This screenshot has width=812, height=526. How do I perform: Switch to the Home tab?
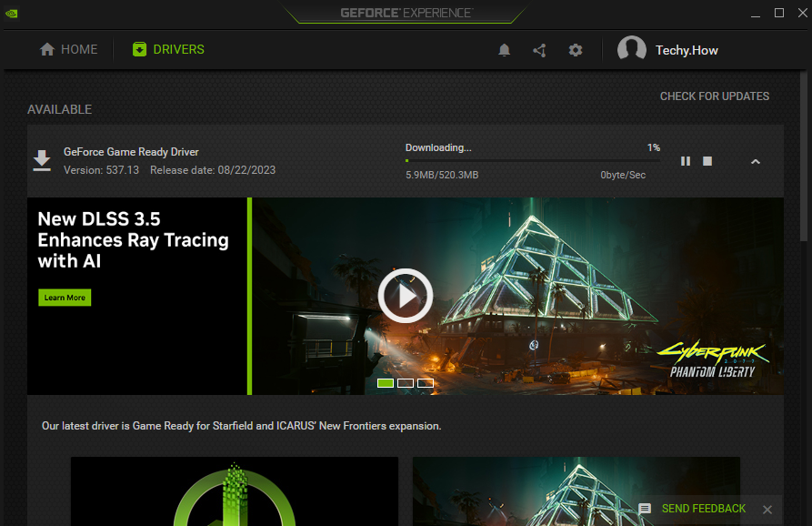point(68,49)
